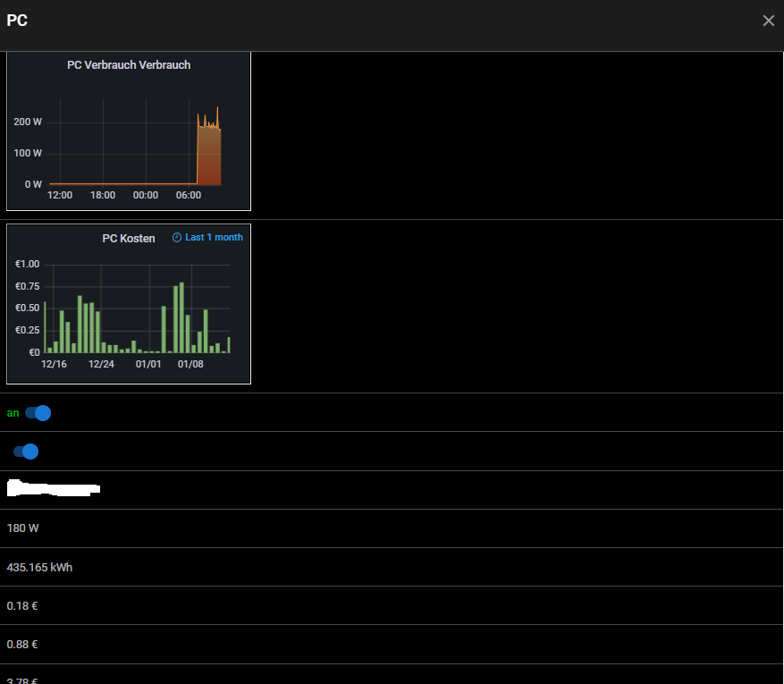Select the '180 W' power value
The height and width of the screenshot is (684, 784).
pyautogui.click(x=22, y=528)
